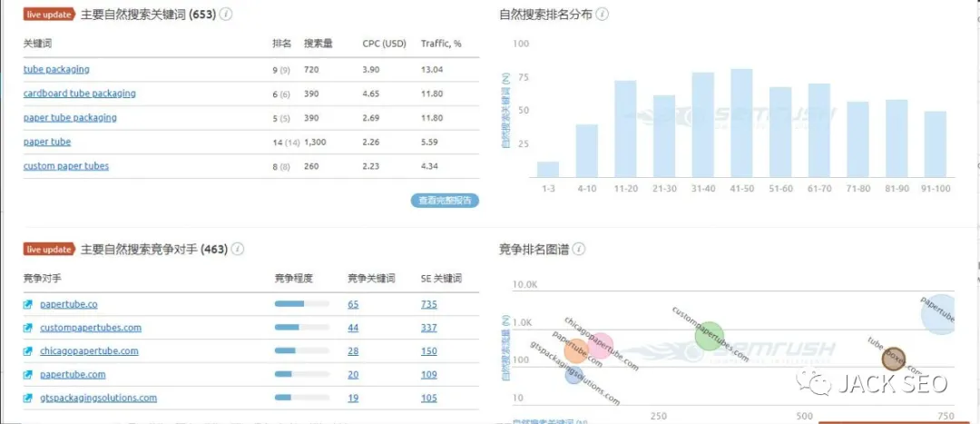This screenshot has width=980, height=424.
Task: Click external link icon for chicagopapertube.com
Action: coord(28,351)
